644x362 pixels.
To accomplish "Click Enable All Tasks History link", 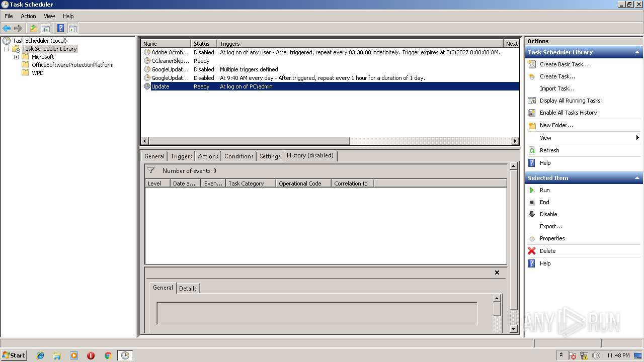I will pyautogui.click(x=568, y=113).
